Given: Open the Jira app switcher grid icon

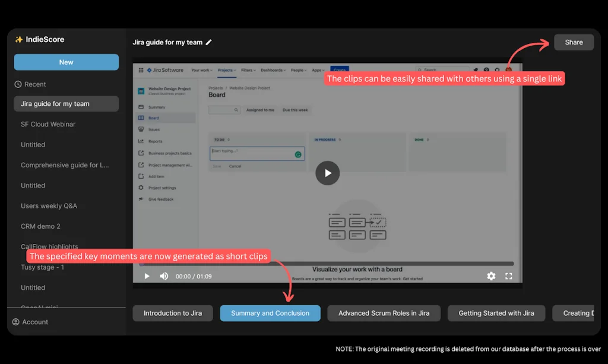Looking at the screenshot, I should click(x=141, y=70).
